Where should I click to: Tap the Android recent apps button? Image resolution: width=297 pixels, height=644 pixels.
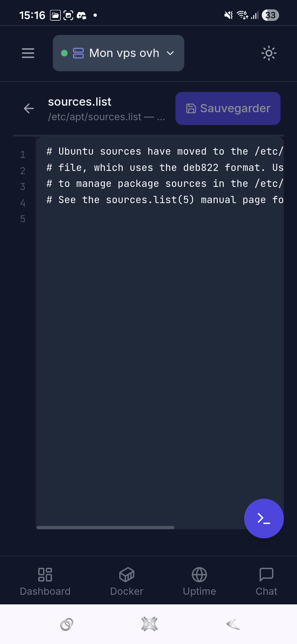coord(67,624)
